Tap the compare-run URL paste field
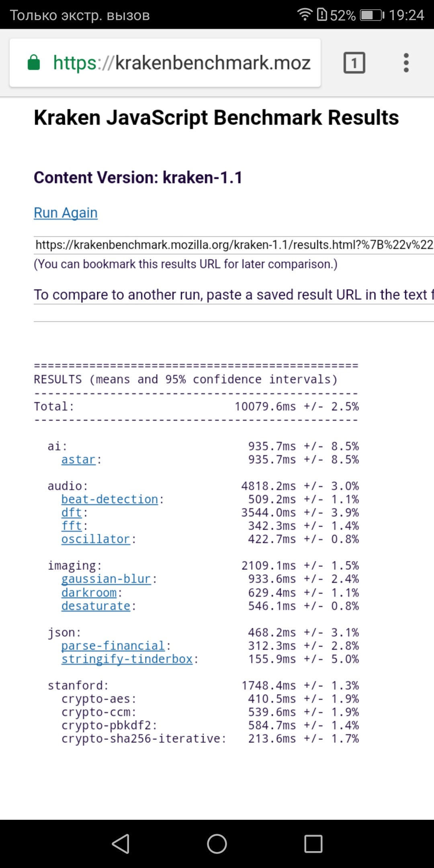Image resolution: width=434 pixels, height=868 pixels. pyautogui.click(x=234, y=295)
